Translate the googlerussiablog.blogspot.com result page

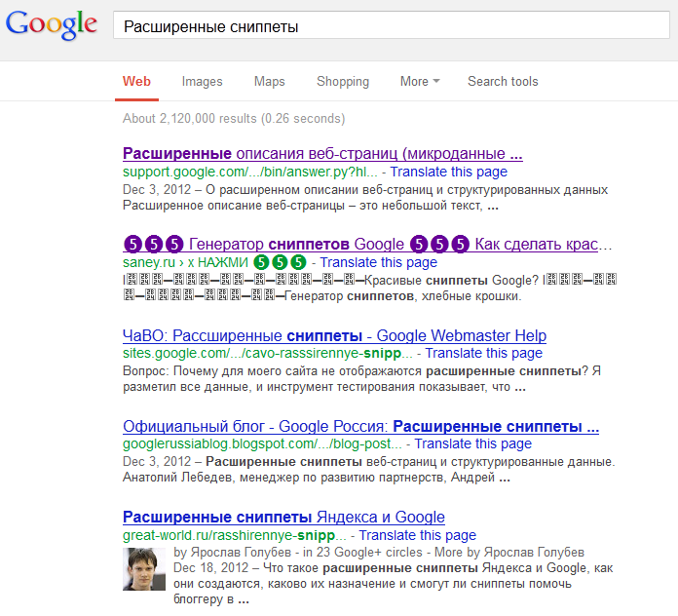pos(473,443)
